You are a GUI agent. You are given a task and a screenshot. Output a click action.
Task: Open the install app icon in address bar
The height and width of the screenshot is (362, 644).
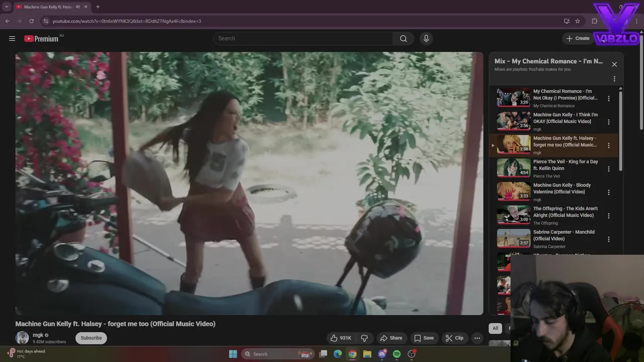point(567,21)
